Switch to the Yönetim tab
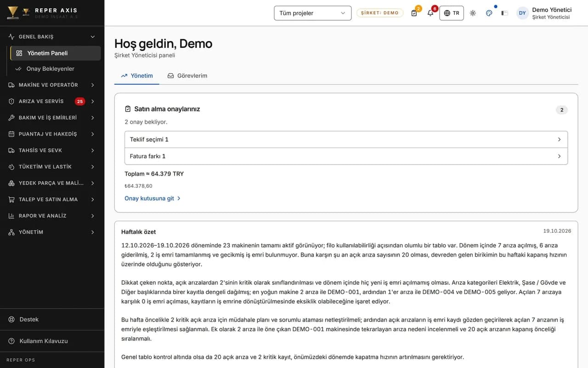 click(x=137, y=75)
